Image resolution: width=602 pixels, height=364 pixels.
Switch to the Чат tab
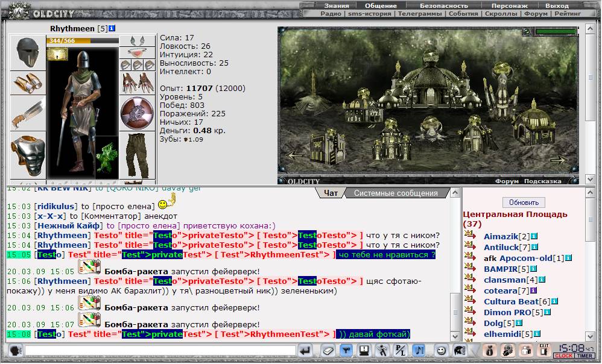[331, 193]
